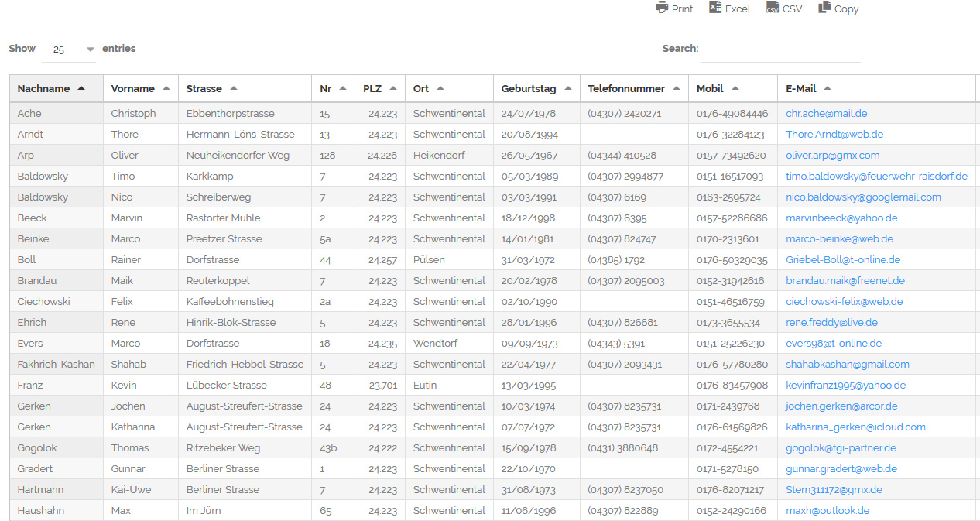Screen dimensions: 980x521
Task: Click the maxh@outlook.de email link
Action: [828, 510]
